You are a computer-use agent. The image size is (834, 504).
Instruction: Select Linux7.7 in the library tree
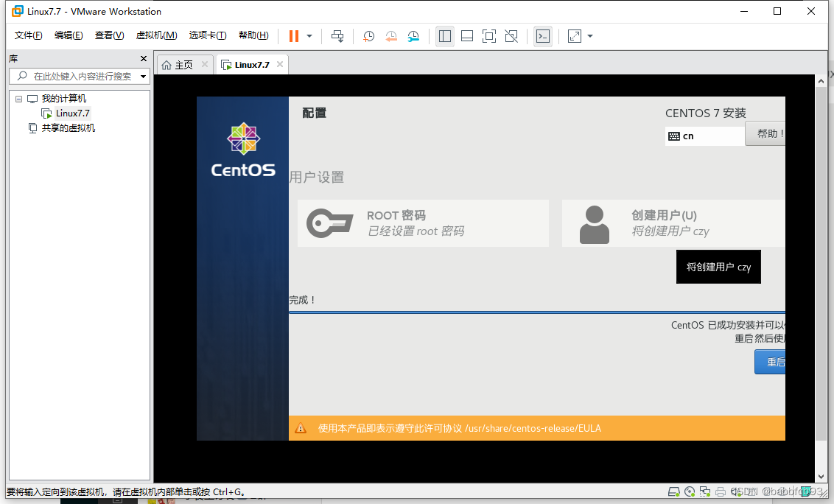72,113
